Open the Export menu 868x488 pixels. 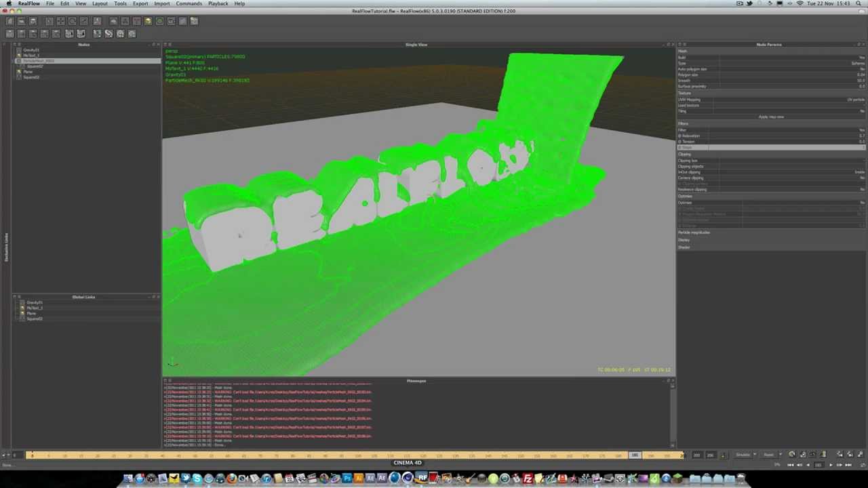[x=140, y=3]
